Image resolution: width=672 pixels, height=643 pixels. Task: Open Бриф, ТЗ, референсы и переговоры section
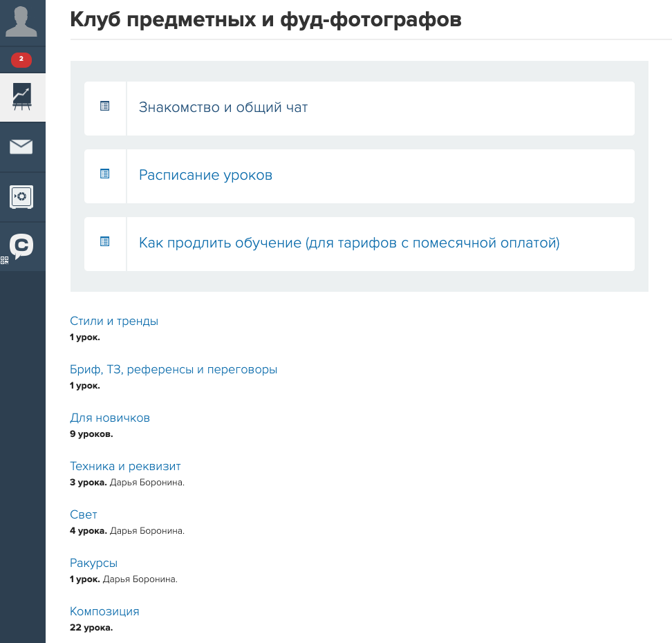point(174,369)
